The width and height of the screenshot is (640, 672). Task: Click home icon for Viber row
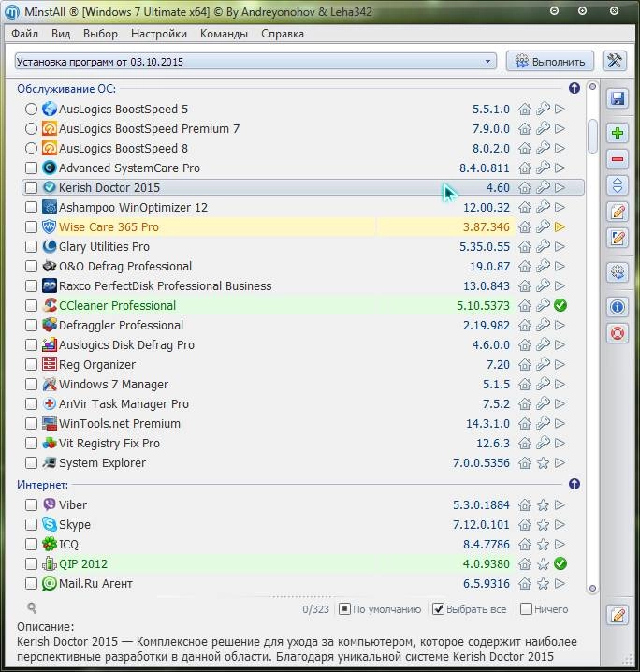tap(525, 504)
